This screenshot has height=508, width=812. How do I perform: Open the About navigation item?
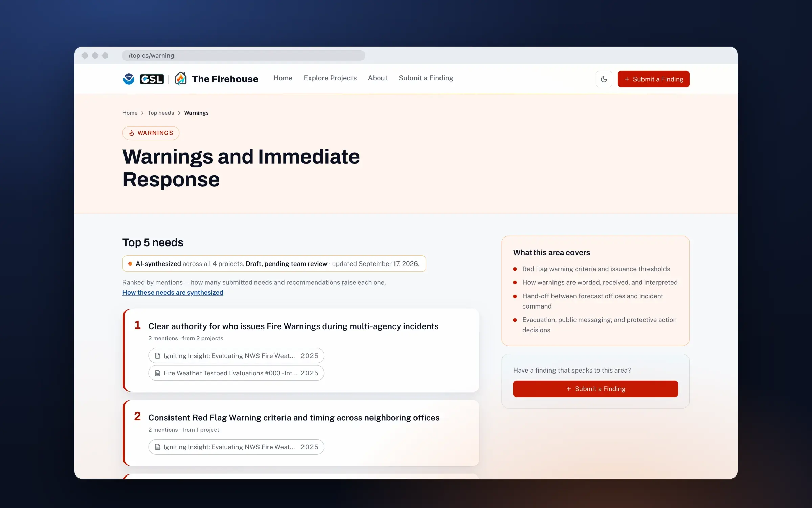coord(378,78)
